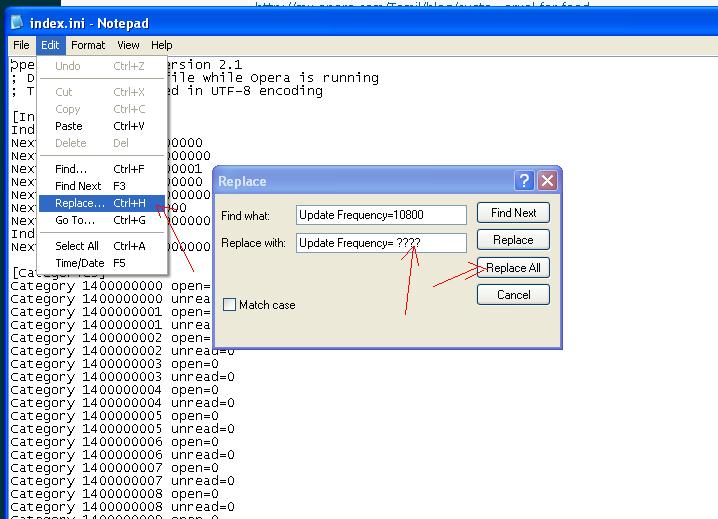This screenshot has height=519, width=718.
Task: Click the Replace button
Action: pos(513,240)
